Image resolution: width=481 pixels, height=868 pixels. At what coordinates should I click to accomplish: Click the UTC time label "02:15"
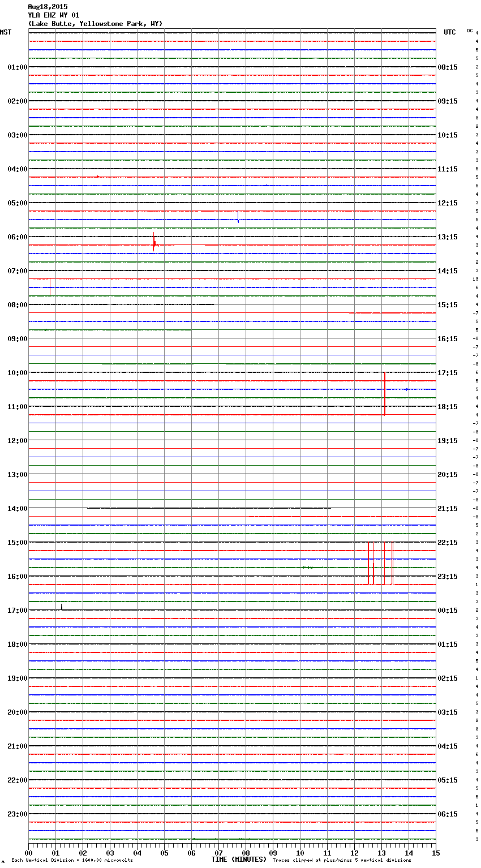pos(448,678)
